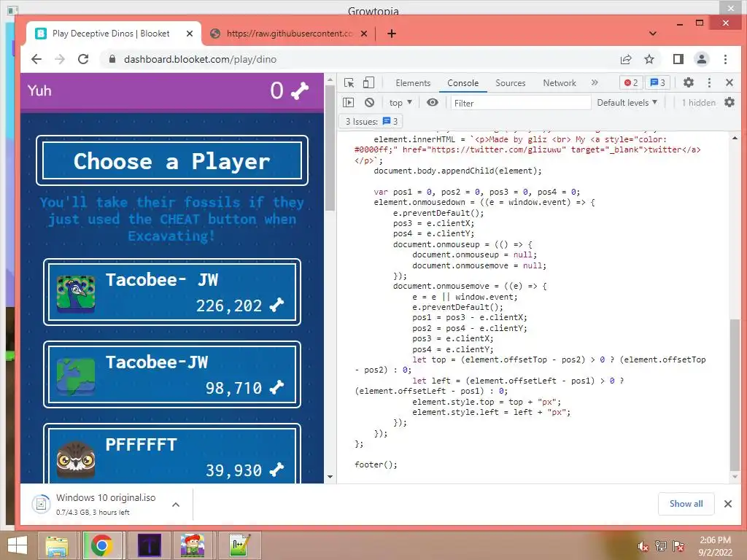The height and width of the screenshot is (560, 747).
Task: Open the top context dropdown
Action: (x=400, y=102)
